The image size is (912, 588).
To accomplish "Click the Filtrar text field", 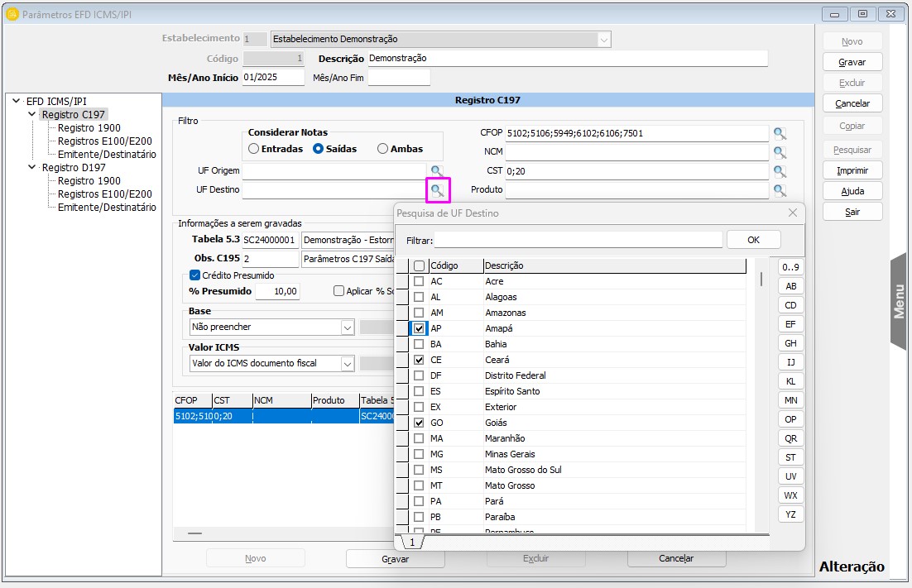I will (x=578, y=240).
